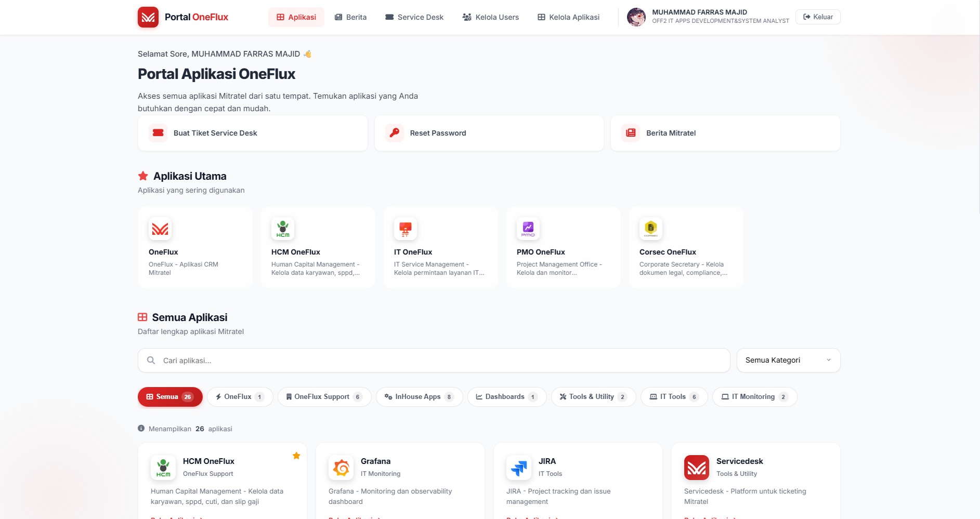Click the ticket icon on Buat Tiket card
The image size is (980, 519).
click(158, 133)
